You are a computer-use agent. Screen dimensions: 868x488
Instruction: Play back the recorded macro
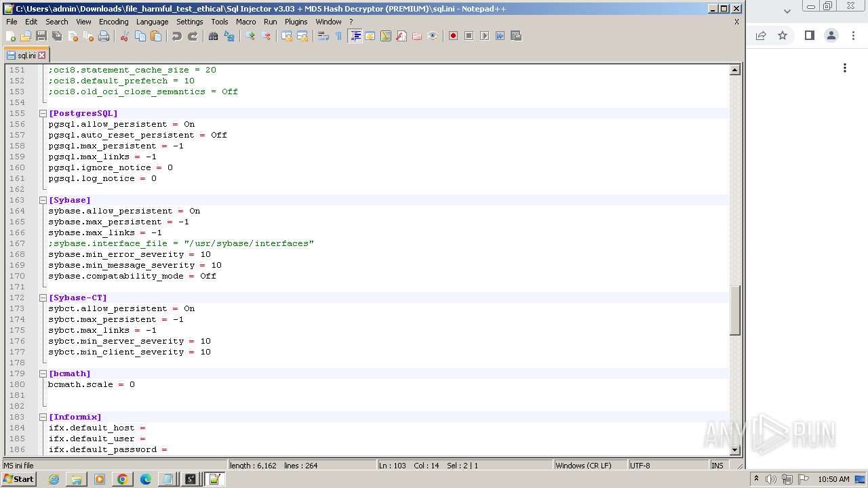(x=485, y=36)
